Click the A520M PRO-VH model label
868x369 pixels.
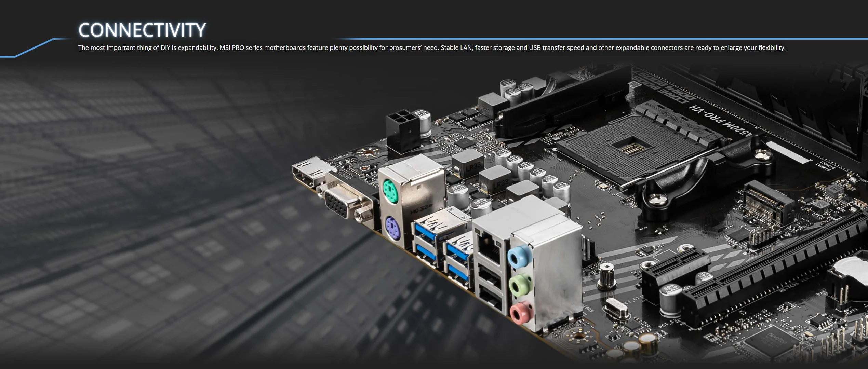point(720,120)
